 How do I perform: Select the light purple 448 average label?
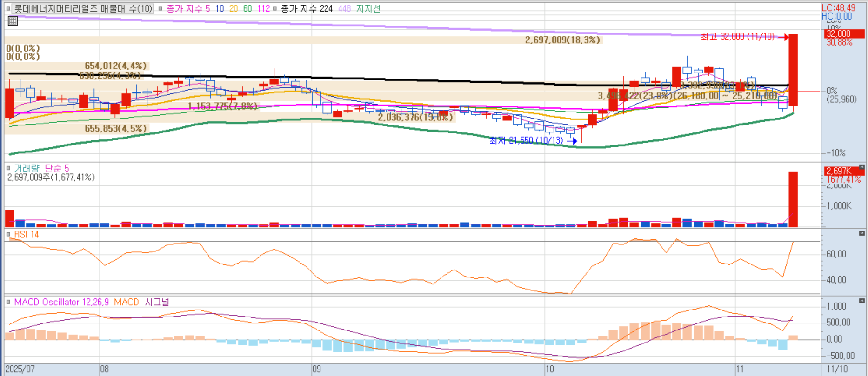point(345,8)
